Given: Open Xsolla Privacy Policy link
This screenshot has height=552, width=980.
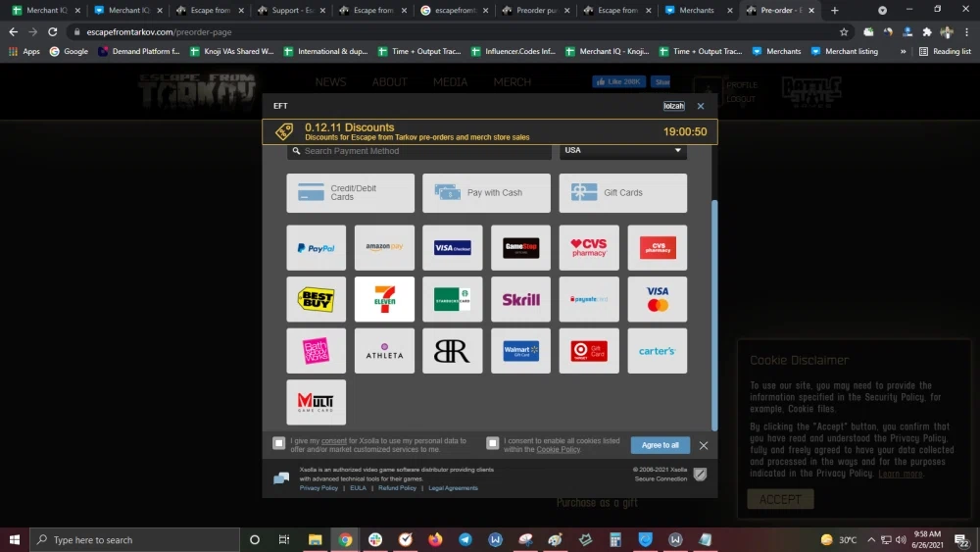Looking at the screenshot, I should pyautogui.click(x=318, y=488).
